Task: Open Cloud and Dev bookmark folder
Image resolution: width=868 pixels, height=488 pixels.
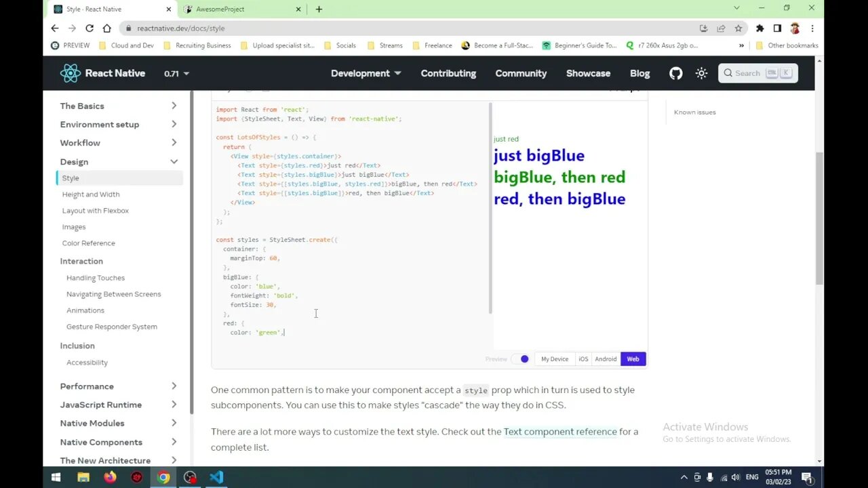Action: tap(126, 45)
